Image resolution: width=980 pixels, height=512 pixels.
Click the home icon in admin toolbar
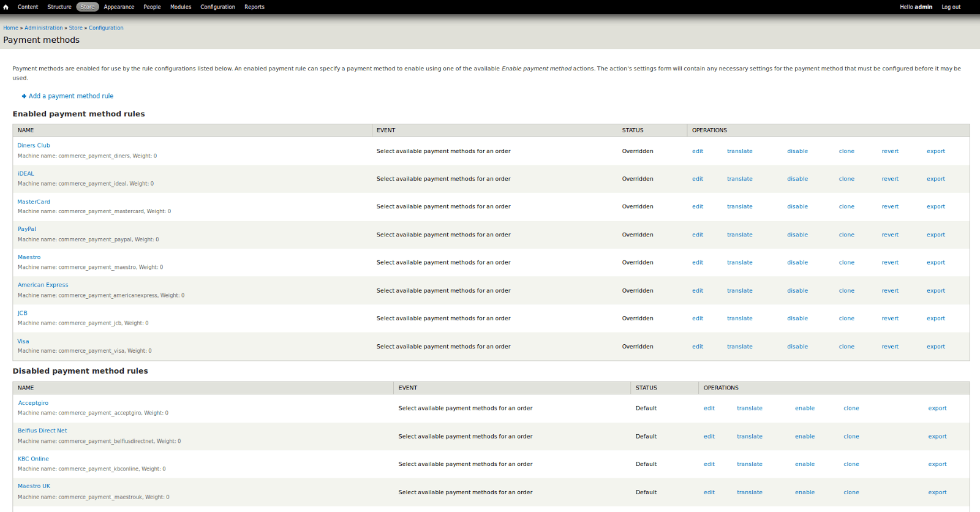pos(6,7)
